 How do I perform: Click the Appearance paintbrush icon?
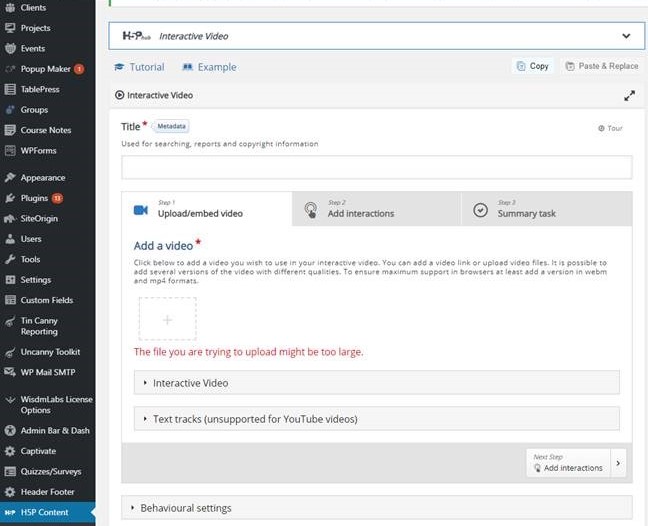tap(10, 178)
